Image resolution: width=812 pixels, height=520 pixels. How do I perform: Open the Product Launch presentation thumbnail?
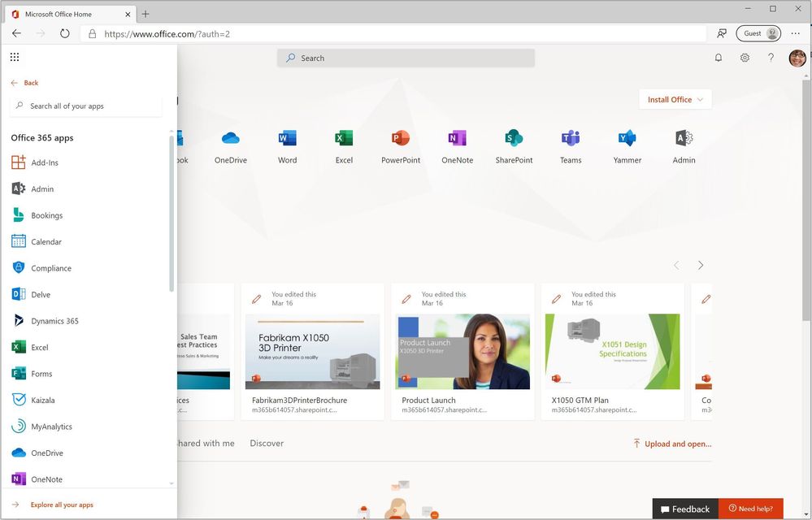462,351
